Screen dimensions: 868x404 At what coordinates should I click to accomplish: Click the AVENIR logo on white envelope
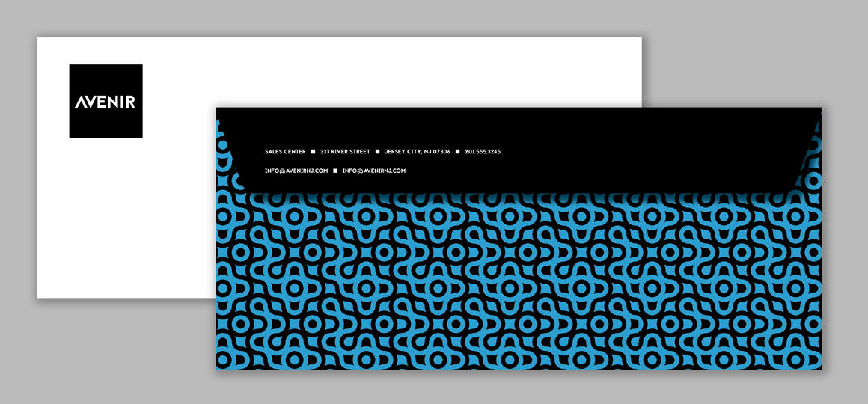point(106,102)
